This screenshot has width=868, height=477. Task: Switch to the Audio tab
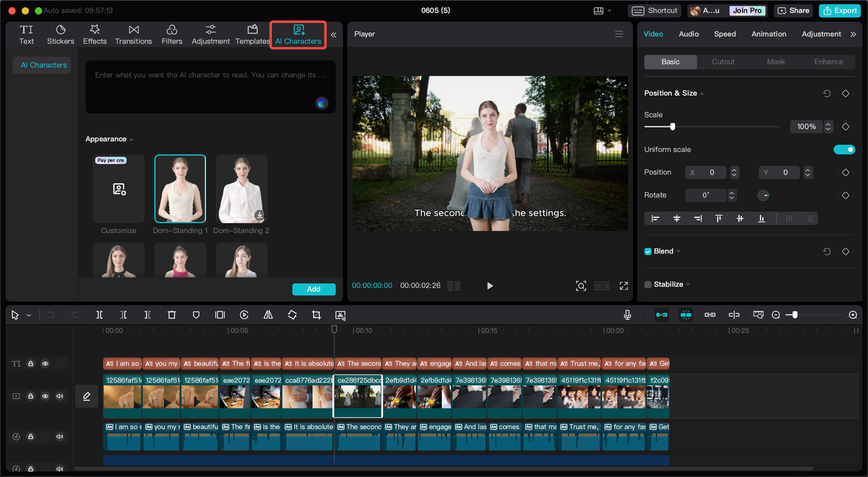pyautogui.click(x=688, y=34)
